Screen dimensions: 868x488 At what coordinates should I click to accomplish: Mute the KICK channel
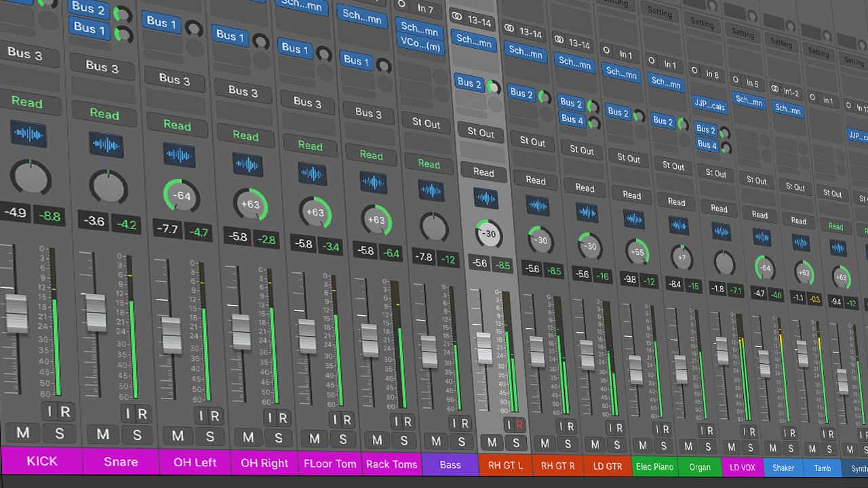click(23, 432)
